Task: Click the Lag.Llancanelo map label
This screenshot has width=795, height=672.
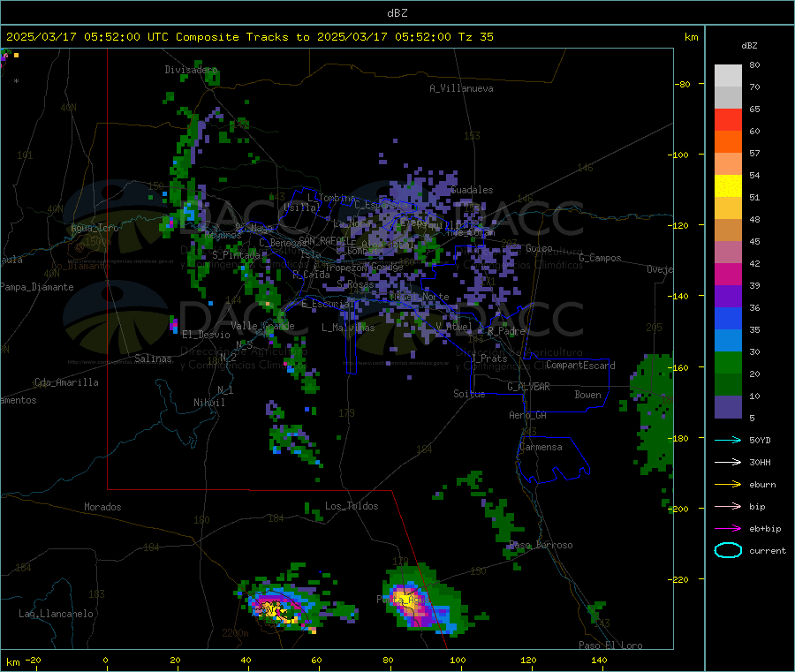Action: [56, 615]
